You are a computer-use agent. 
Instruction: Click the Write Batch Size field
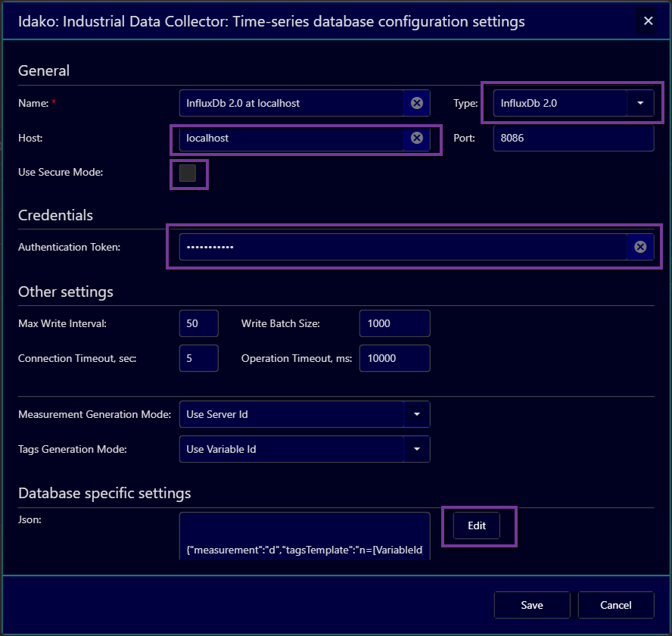click(x=394, y=323)
